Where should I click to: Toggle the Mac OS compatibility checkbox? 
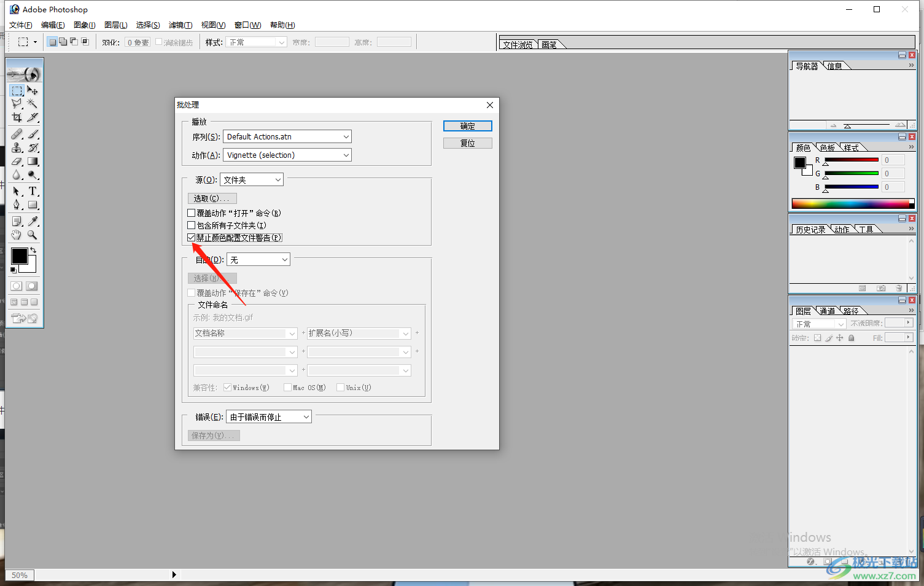click(x=287, y=388)
